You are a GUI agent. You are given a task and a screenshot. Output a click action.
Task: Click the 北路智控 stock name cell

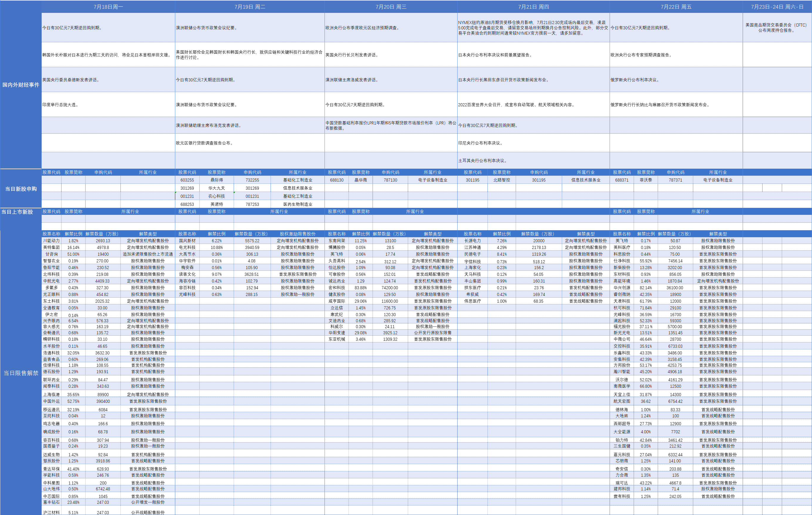coord(501,180)
